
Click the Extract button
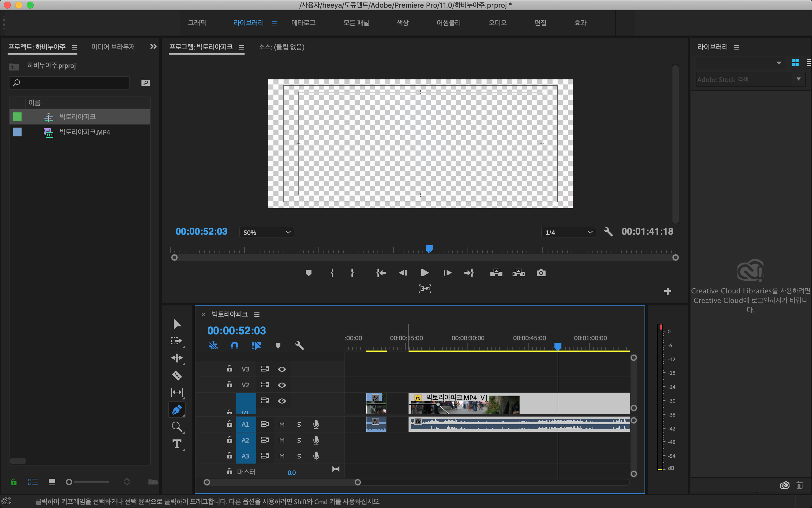(518, 273)
